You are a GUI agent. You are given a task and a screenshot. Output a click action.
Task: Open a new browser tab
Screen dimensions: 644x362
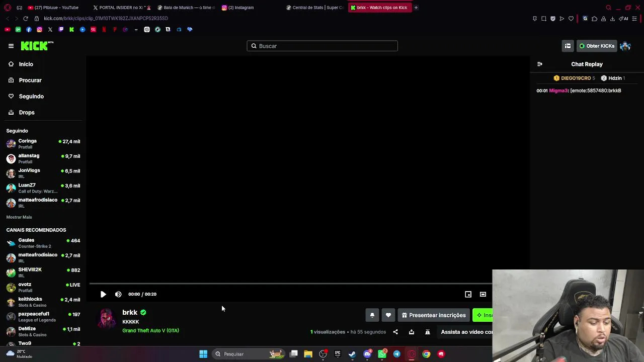point(416,8)
